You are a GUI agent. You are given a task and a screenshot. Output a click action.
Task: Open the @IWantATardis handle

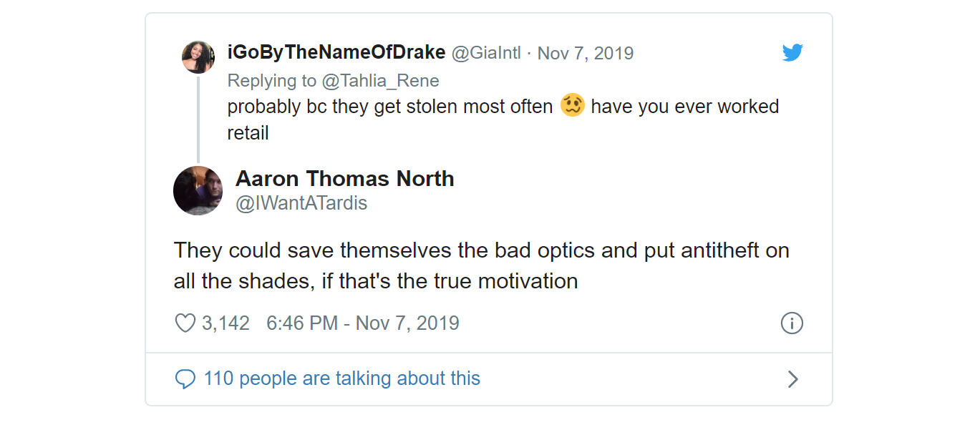pos(301,203)
